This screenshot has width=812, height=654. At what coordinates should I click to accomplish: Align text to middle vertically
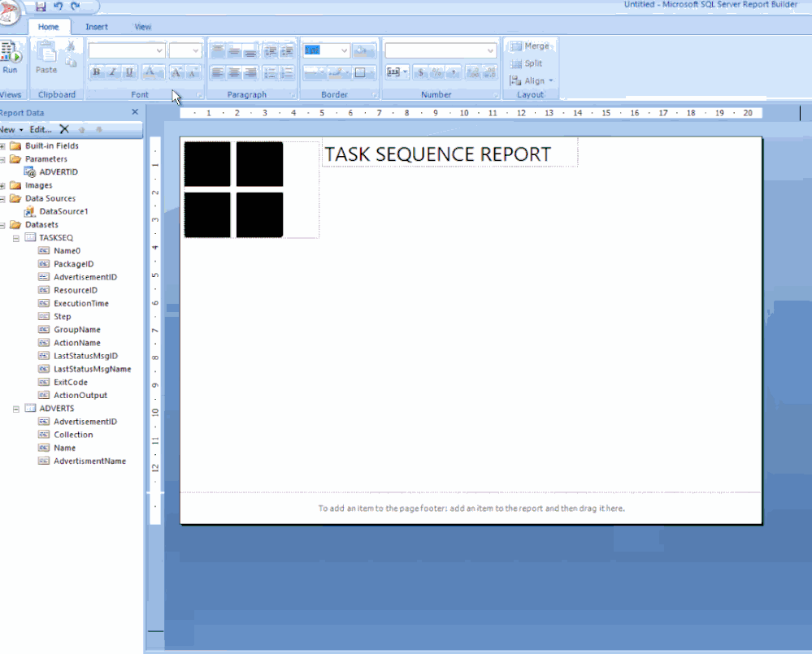click(x=235, y=50)
